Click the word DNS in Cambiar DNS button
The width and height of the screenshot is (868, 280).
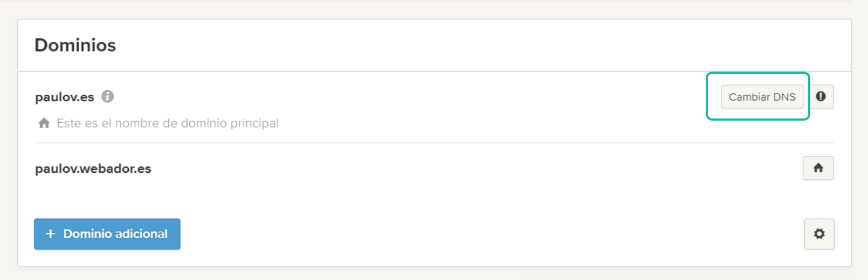coord(784,97)
